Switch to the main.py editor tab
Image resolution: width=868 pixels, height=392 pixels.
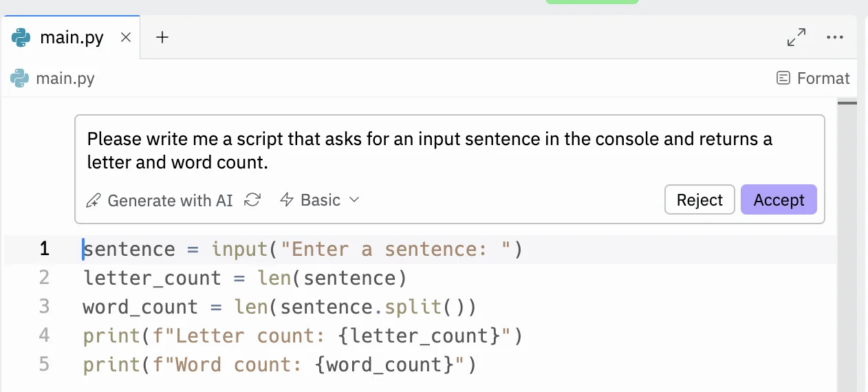point(71,37)
